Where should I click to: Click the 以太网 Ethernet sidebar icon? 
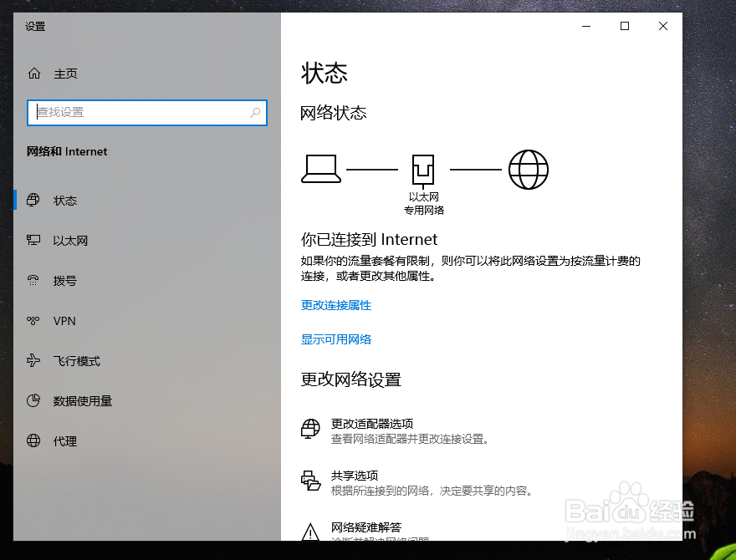(x=33, y=240)
